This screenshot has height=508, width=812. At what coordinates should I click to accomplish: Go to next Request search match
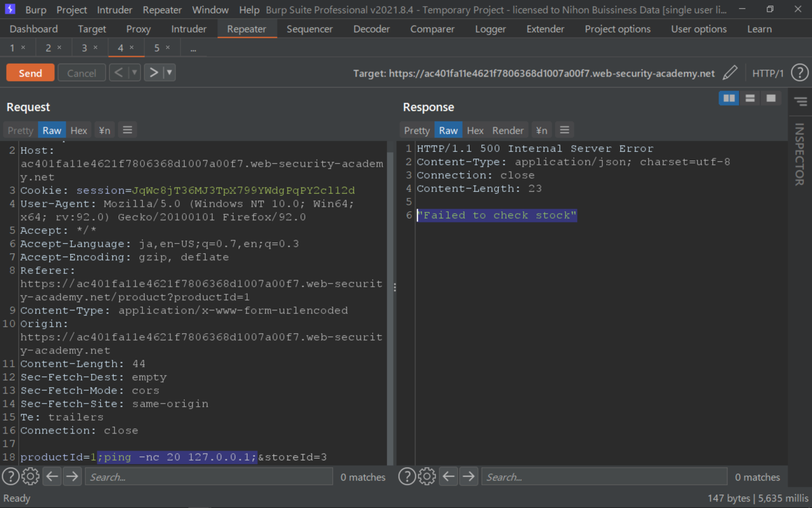point(72,477)
